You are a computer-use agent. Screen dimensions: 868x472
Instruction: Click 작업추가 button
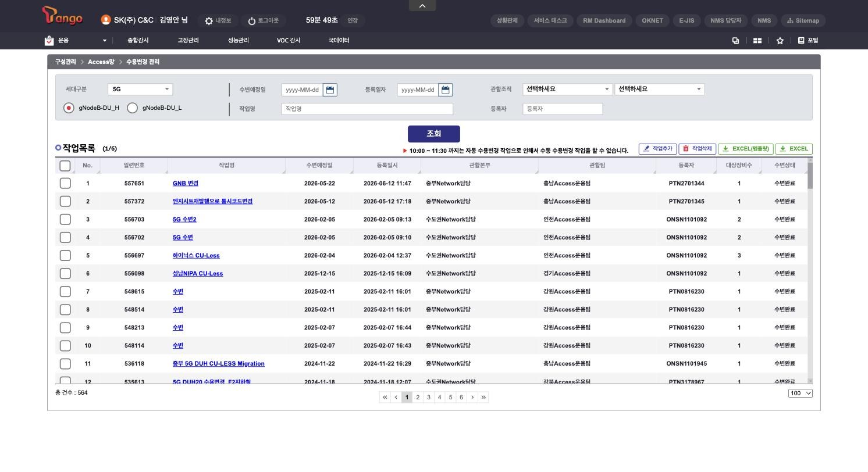click(657, 149)
